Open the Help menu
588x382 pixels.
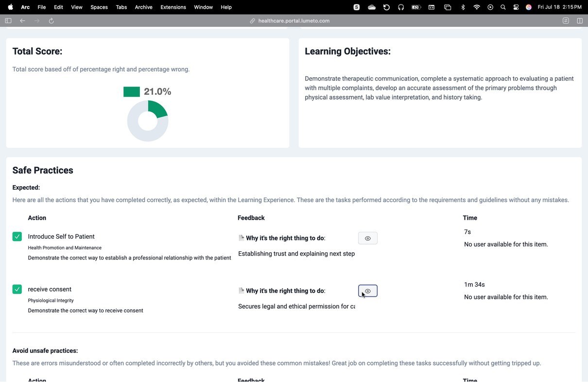point(226,7)
